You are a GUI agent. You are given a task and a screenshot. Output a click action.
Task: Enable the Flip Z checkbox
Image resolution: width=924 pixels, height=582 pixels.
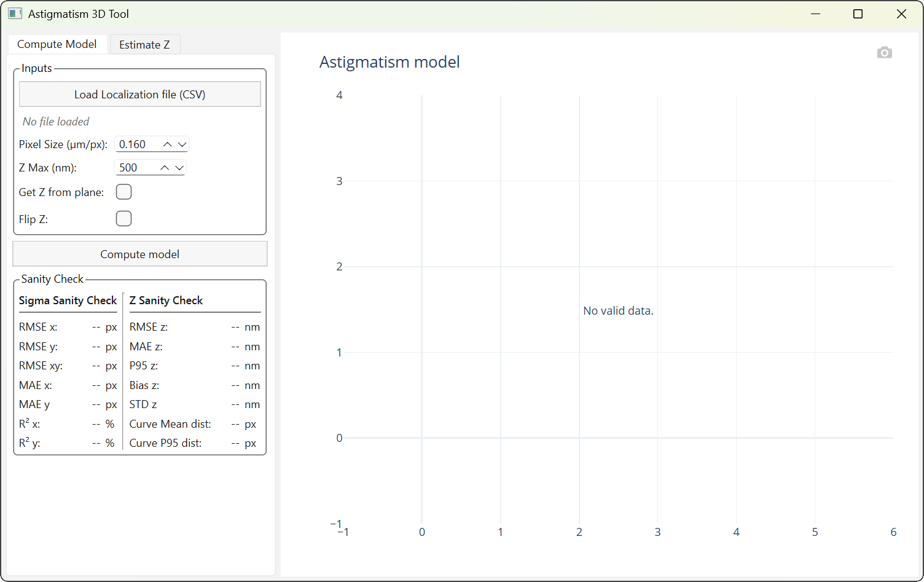coord(123,218)
